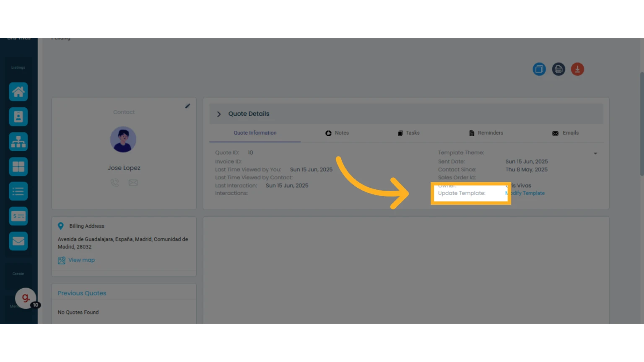Open the list view icon in sidebar
This screenshot has width=644, height=362.
(x=18, y=191)
